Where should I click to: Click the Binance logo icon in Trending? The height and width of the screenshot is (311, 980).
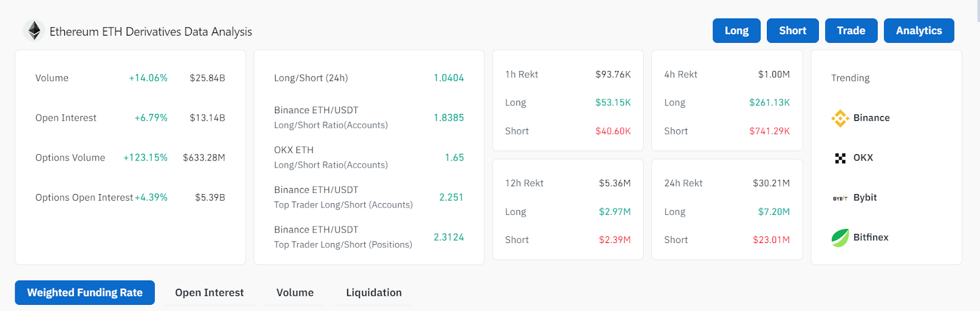(840, 118)
